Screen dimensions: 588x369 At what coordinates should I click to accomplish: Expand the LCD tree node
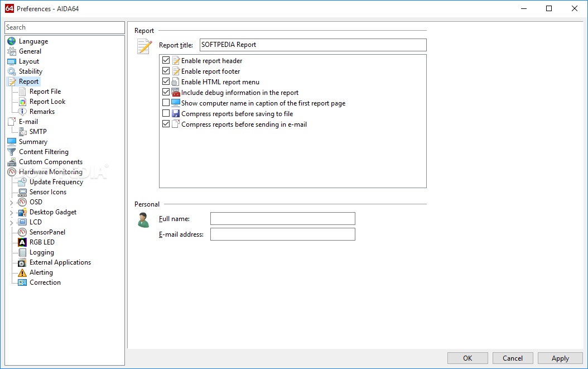11,223
